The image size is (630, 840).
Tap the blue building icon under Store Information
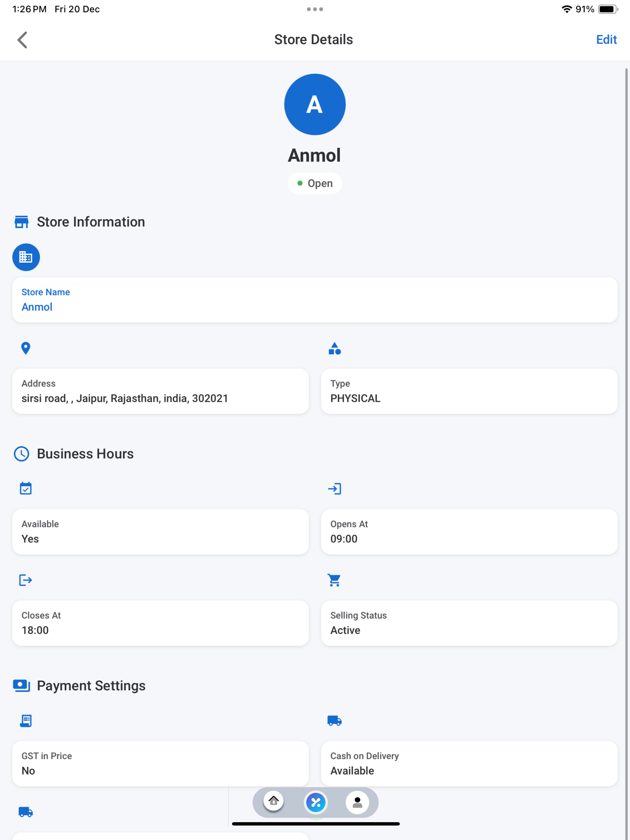click(x=26, y=257)
